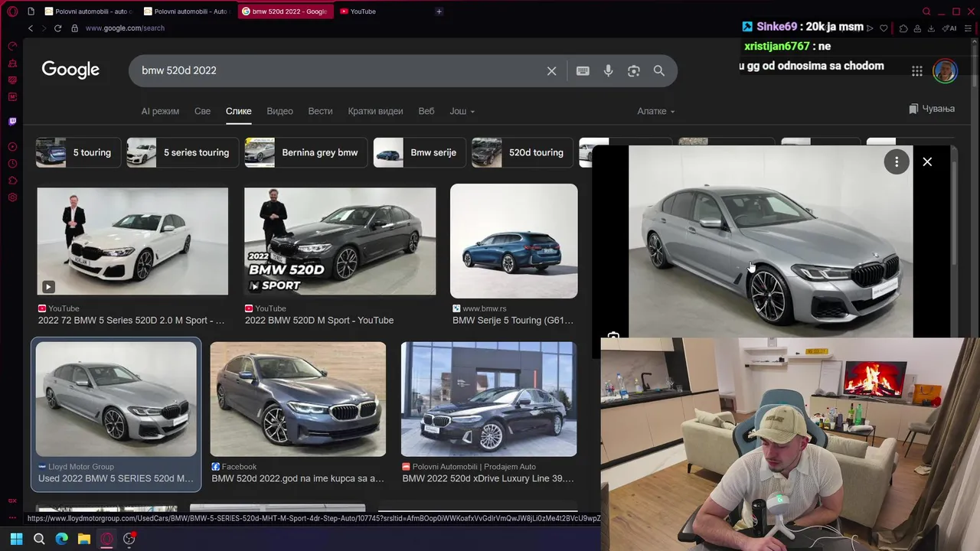Image resolution: width=980 pixels, height=551 pixels.
Task: Open the browser downloads icon
Action: coord(931,28)
